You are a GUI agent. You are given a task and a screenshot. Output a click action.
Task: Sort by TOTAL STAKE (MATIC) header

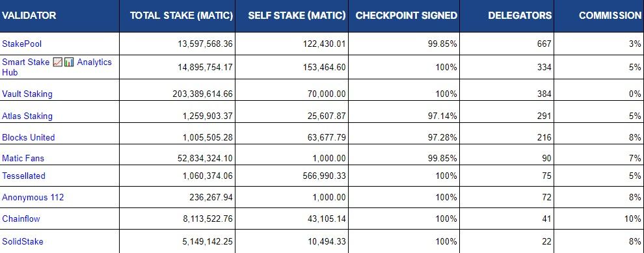(x=181, y=16)
